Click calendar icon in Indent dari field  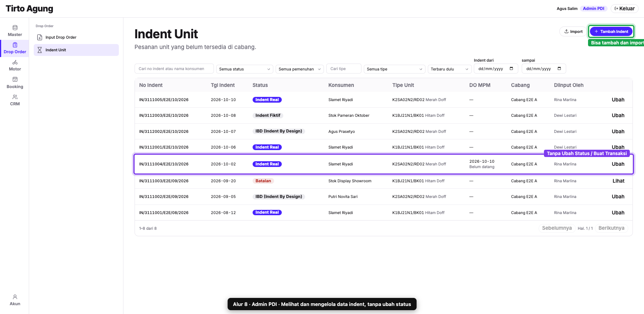click(511, 69)
